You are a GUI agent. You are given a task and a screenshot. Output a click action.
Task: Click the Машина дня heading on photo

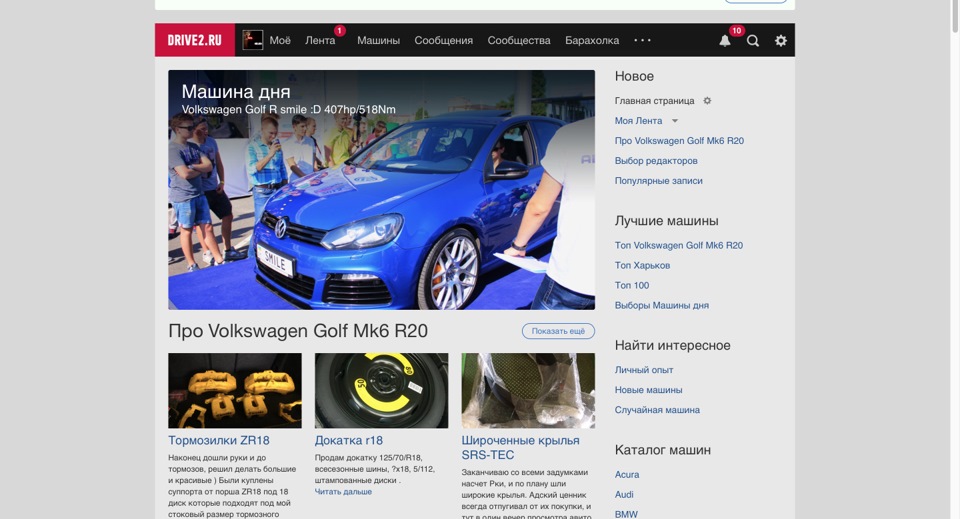click(x=236, y=91)
